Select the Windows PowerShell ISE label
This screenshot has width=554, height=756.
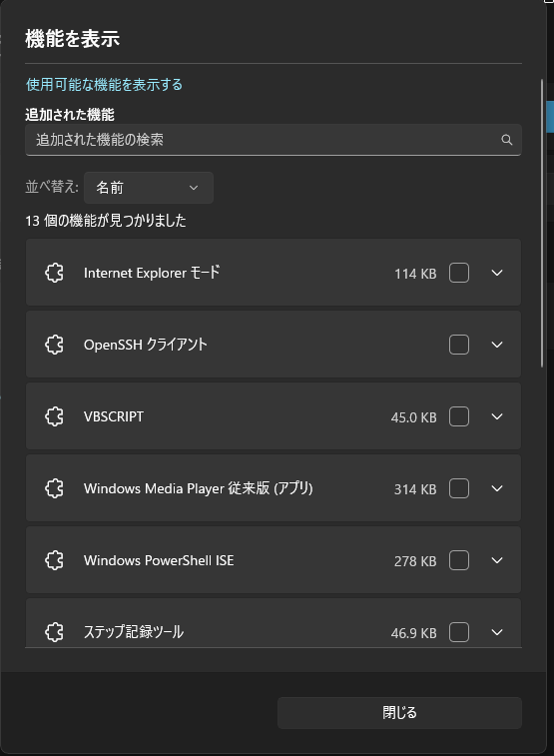pos(159,560)
